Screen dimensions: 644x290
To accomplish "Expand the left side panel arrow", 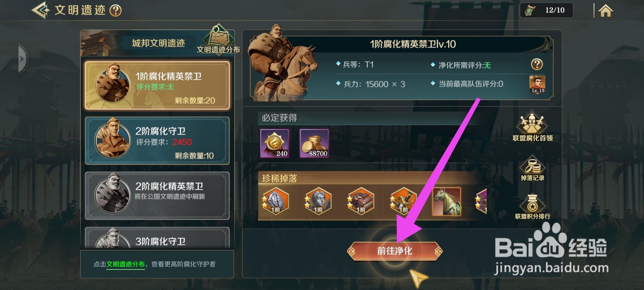I will coord(23,60).
